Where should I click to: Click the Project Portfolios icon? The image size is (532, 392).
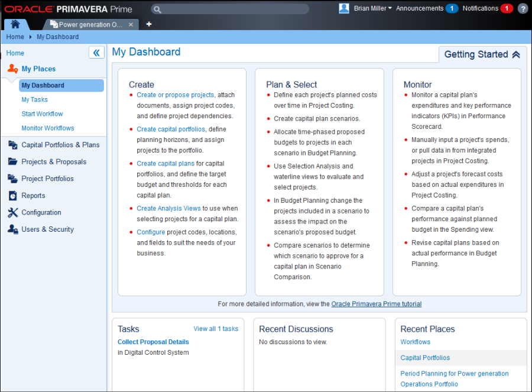tap(12, 179)
